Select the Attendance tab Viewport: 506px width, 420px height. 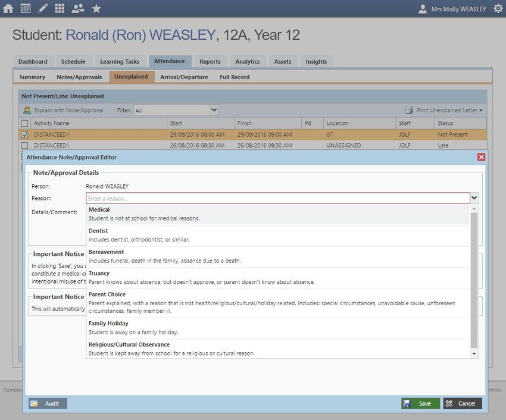170,61
